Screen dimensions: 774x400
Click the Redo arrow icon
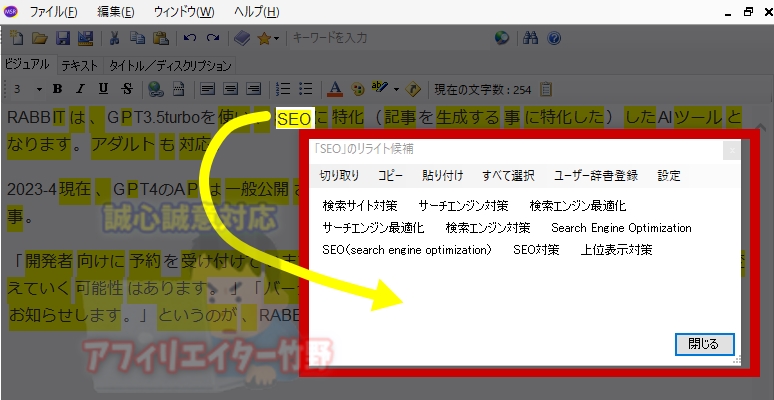(x=212, y=39)
